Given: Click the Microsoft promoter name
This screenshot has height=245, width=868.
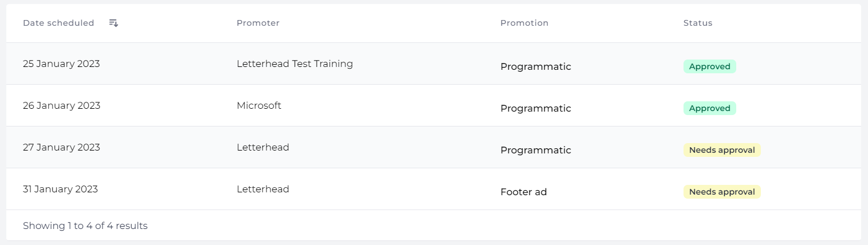Looking at the screenshot, I should point(259,105).
